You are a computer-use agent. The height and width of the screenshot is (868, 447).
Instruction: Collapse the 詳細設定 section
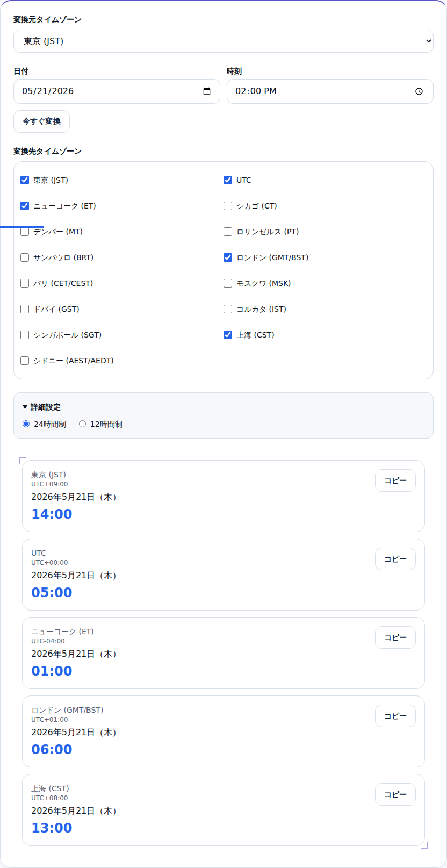tap(41, 407)
